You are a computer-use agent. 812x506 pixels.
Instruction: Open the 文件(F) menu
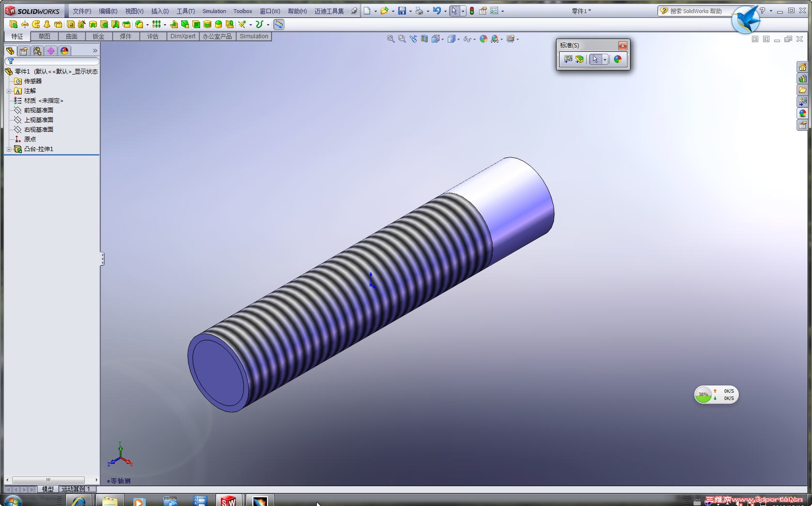[82, 11]
